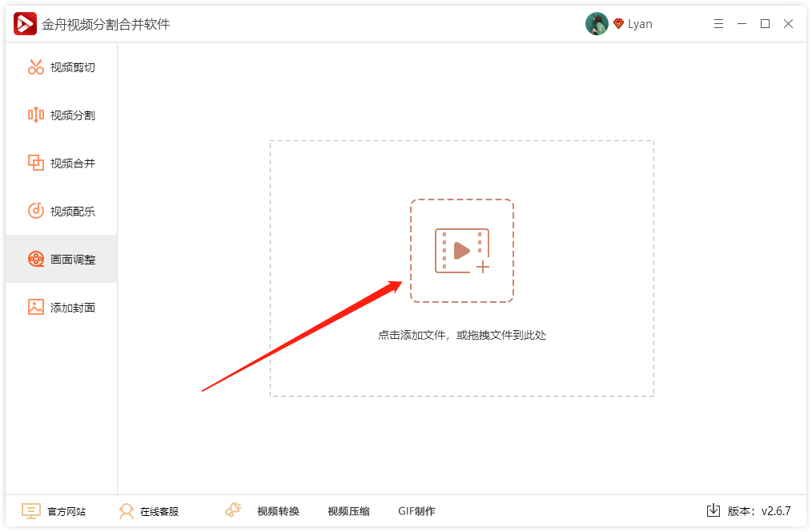
Task: Open the user avatar profile picture
Action: [x=597, y=24]
